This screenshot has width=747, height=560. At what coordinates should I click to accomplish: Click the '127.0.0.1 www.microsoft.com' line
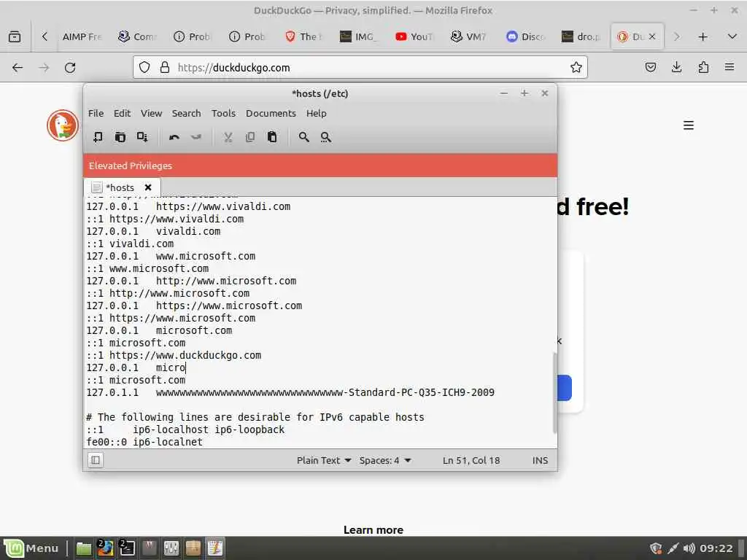[x=171, y=256]
